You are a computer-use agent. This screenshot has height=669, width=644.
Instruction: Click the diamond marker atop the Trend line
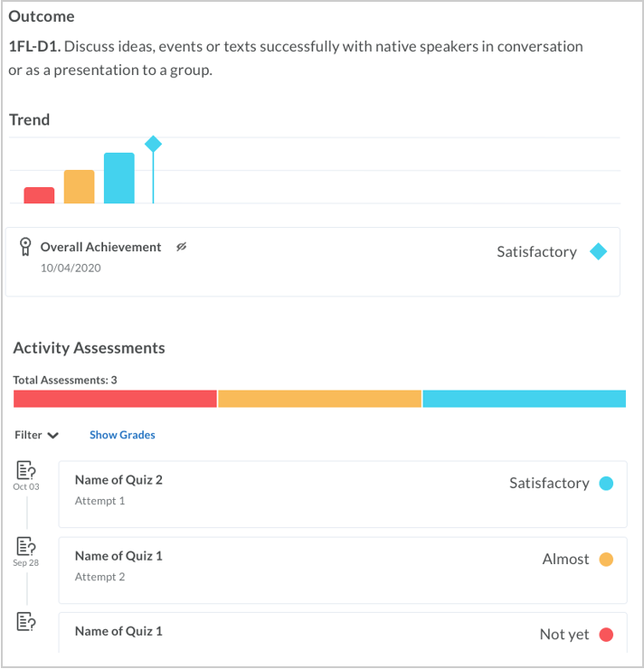[x=153, y=144]
